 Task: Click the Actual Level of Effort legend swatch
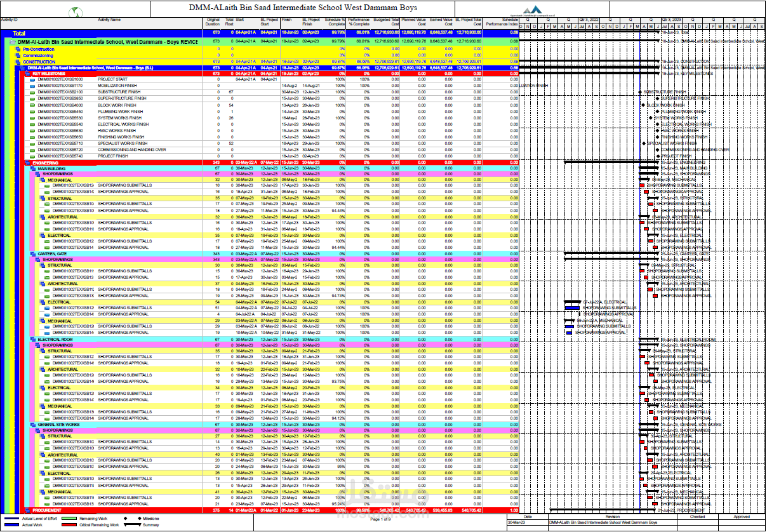[x=11, y=519]
